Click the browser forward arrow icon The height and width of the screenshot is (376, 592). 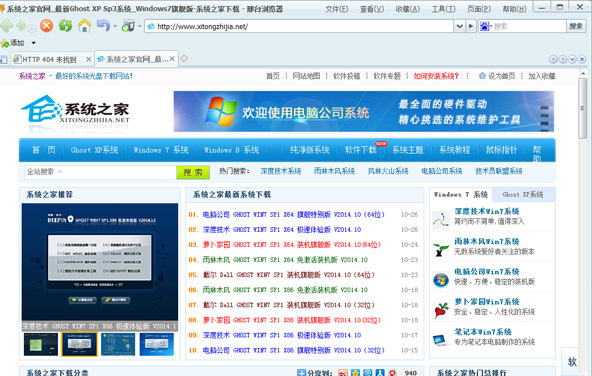pyautogui.click(x=22, y=26)
